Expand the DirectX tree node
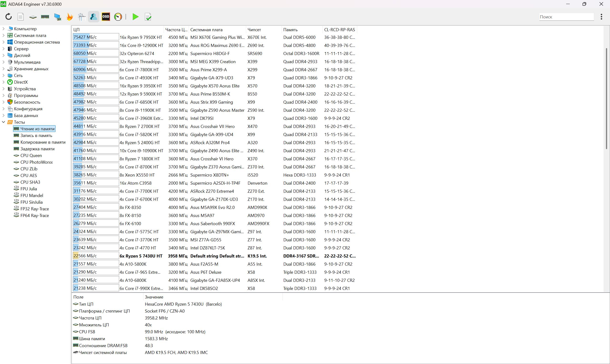The height and width of the screenshot is (364, 610). point(3,82)
